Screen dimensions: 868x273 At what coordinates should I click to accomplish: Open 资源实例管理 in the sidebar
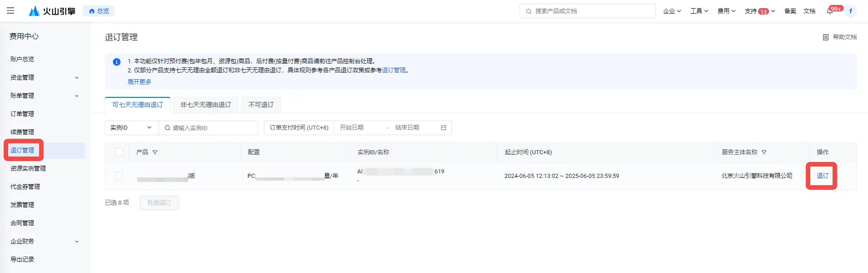28,168
